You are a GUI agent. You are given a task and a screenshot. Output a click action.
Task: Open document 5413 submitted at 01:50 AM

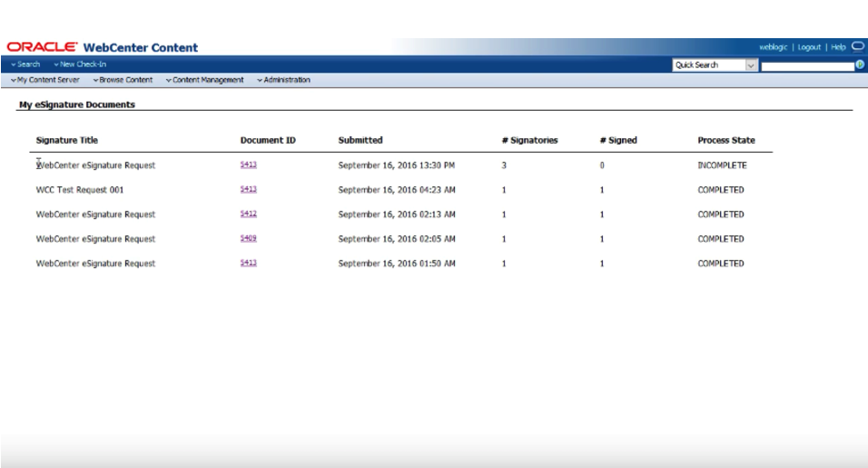(x=249, y=263)
